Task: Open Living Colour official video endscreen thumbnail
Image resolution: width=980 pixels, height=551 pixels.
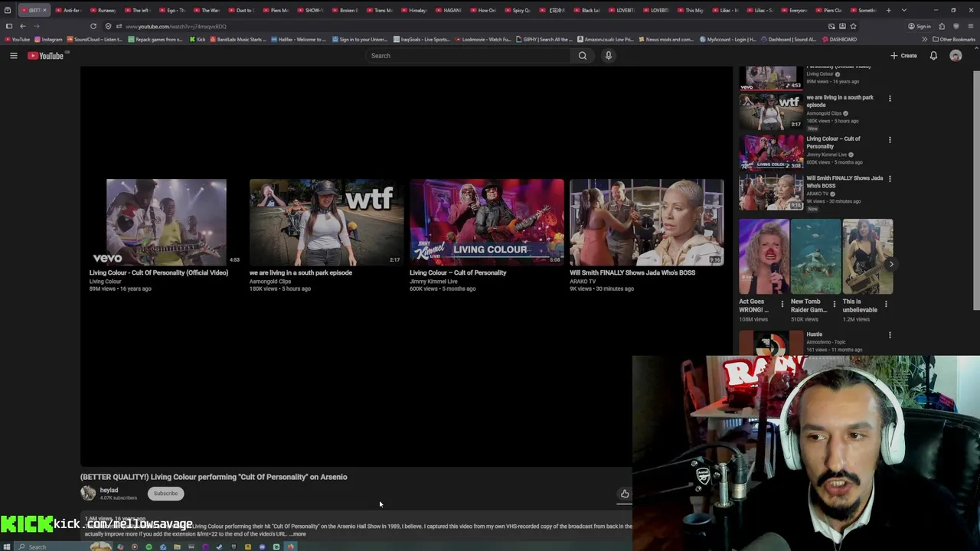Action: pos(166,222)
